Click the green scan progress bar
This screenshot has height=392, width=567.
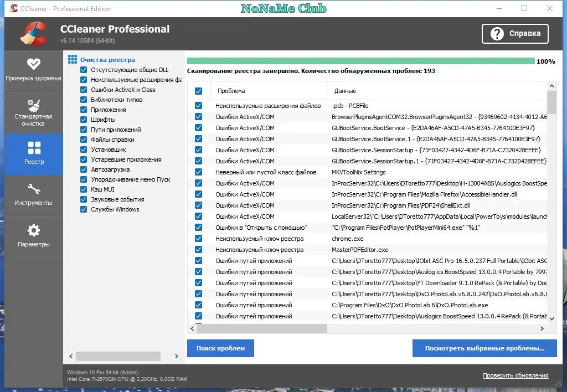(x=360, y=61)
